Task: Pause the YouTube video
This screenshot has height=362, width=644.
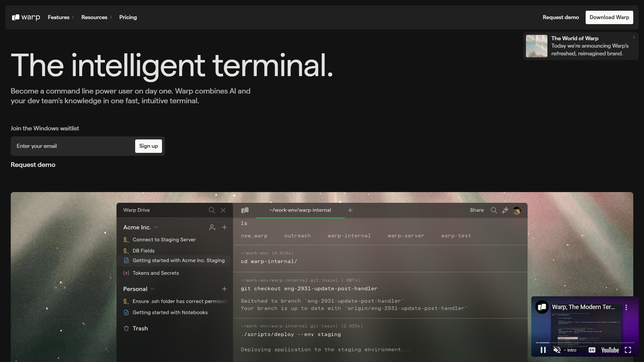Action: (x=543, y=350)
